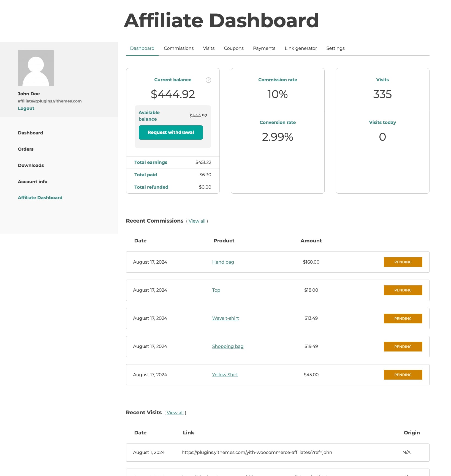Click the Pending badge on Yellow Shirt row

tap(403, 375)
